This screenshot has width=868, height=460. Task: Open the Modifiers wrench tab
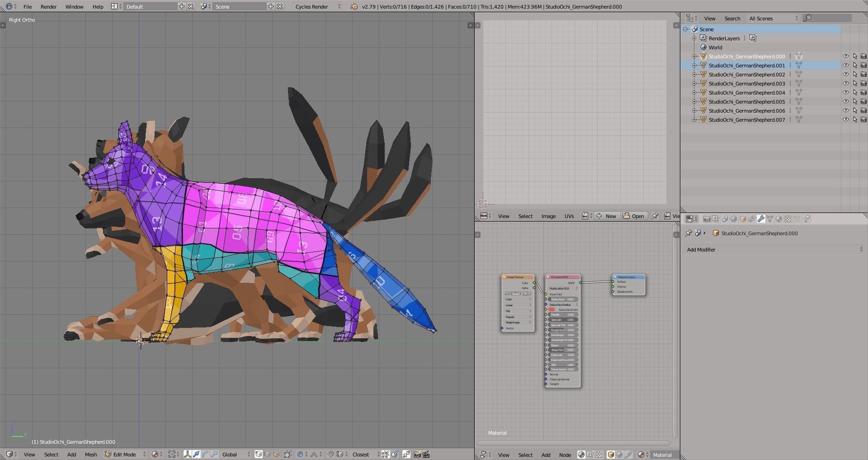(761, 219)
